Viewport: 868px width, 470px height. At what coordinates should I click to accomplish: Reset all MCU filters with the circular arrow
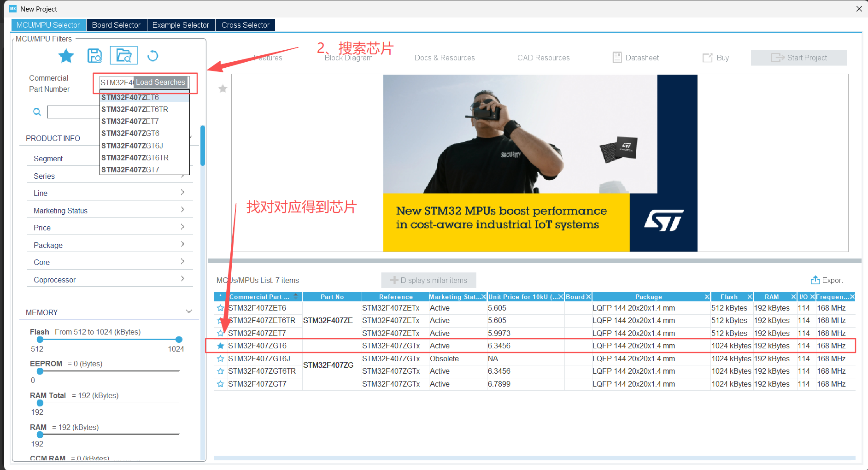[x=152, y=56]
